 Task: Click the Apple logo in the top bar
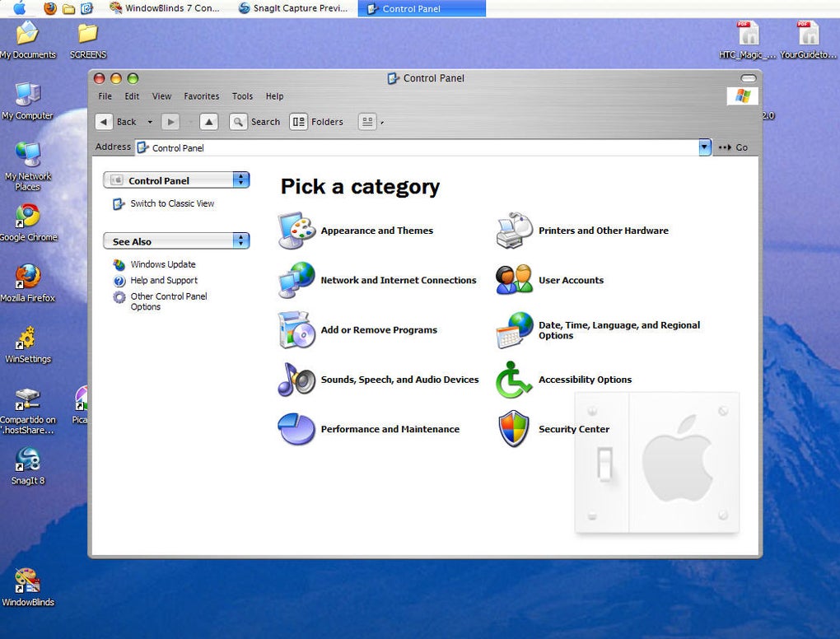coord(19,8)
